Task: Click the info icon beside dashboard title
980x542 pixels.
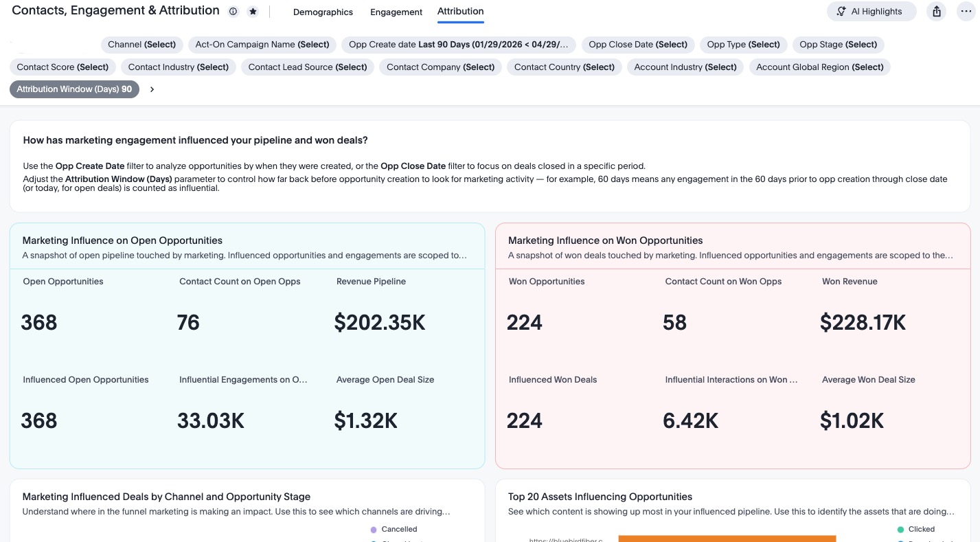Action: (233, 12)
